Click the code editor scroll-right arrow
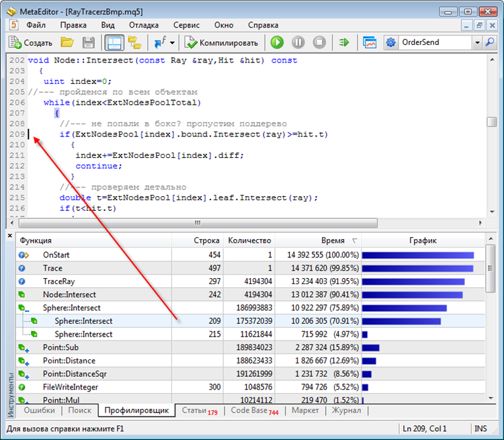The width and height of the screenshot is (504, 440). 480,222
